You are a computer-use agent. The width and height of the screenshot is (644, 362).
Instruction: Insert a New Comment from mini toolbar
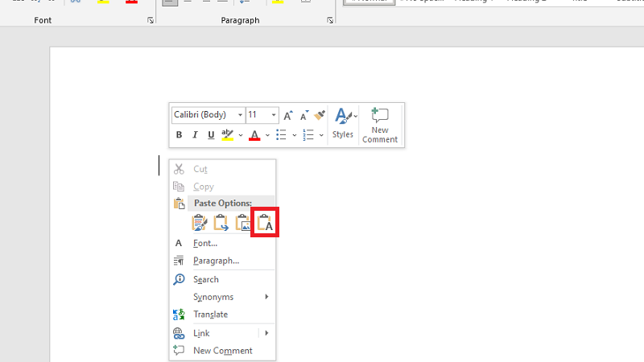point(380,125)
